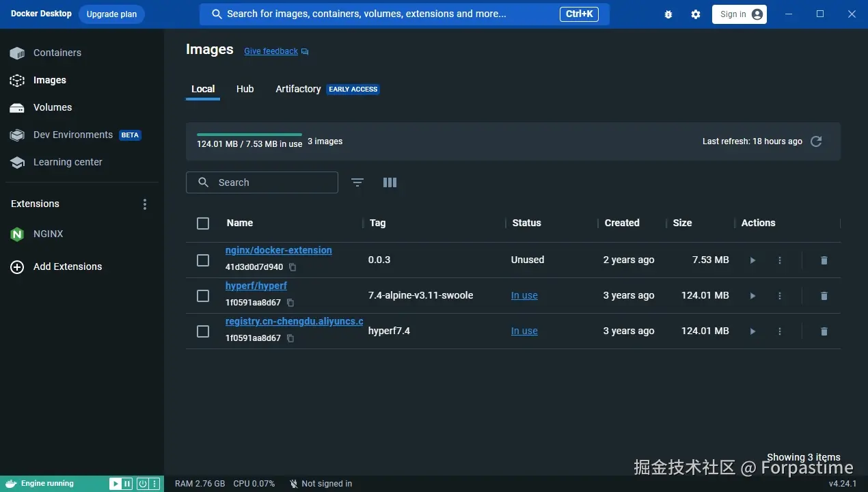868x492 pixels.
Task: Open the filter icon next to Search
Action: pos(357,182)
